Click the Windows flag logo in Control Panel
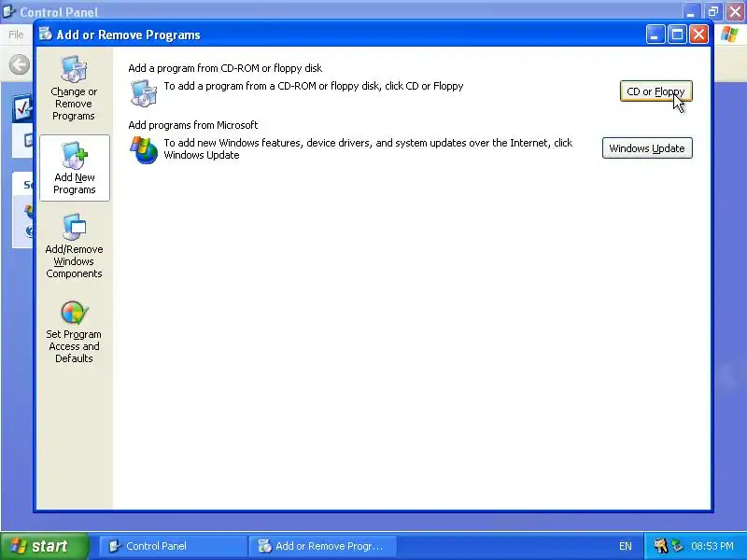Image resolution: width=747 pixels, height=560 pixels. click(729, 35)
